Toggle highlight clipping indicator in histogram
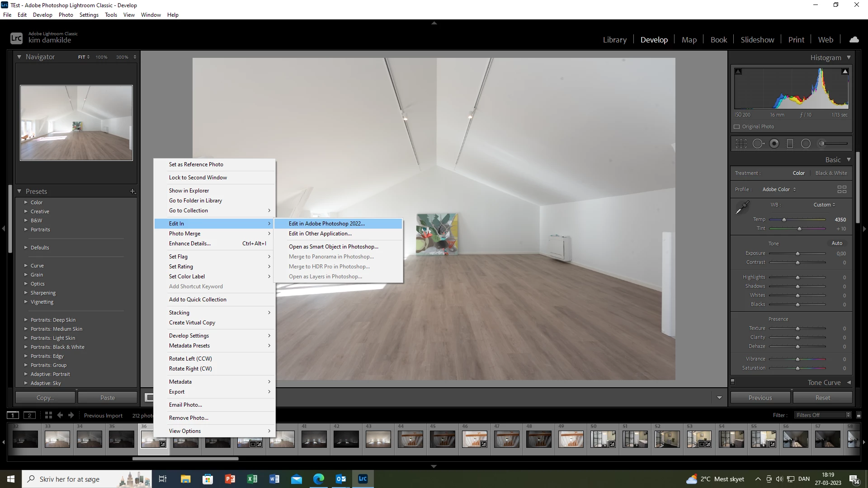 coord(845,71)
